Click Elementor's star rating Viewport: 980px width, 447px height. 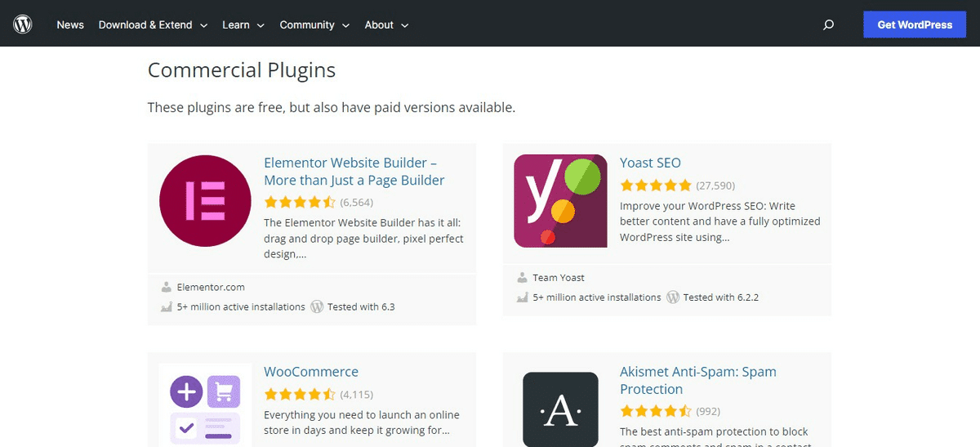click(x=300, y=202)
